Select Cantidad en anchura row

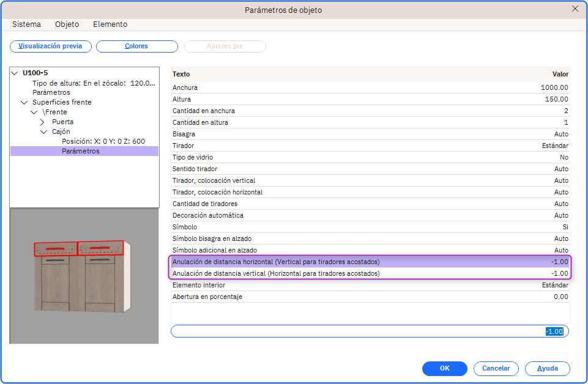370,111
